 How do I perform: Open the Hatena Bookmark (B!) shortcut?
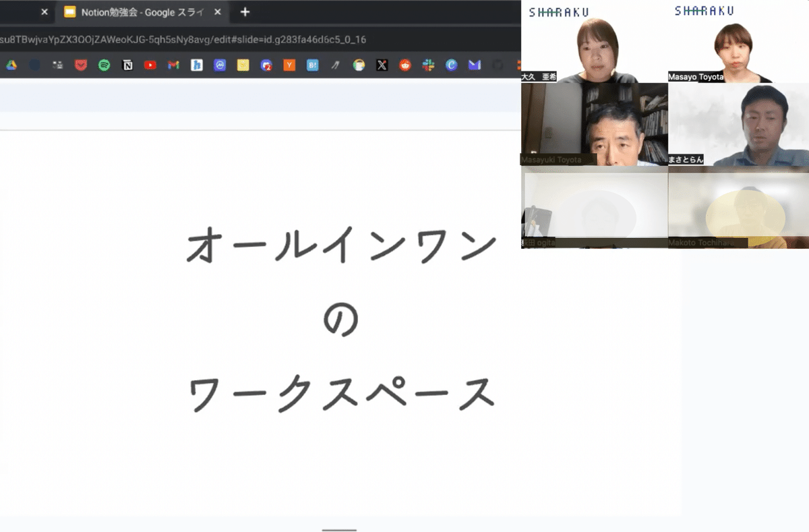(x=313, y=65)
